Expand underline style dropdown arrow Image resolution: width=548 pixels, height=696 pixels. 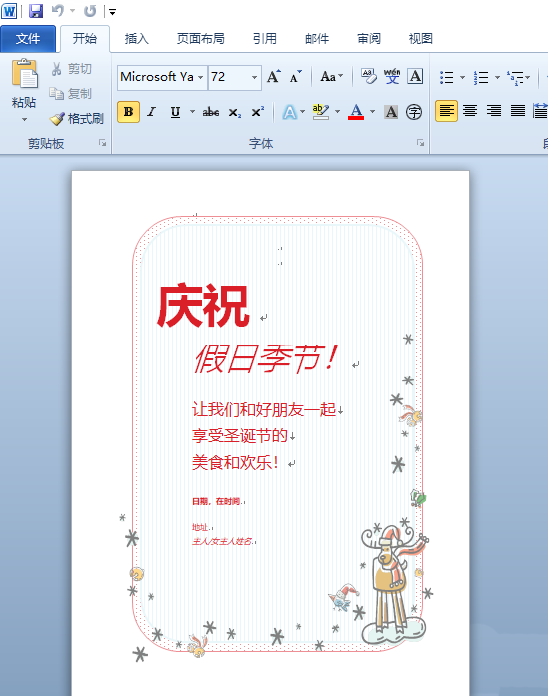pos(193,111)
